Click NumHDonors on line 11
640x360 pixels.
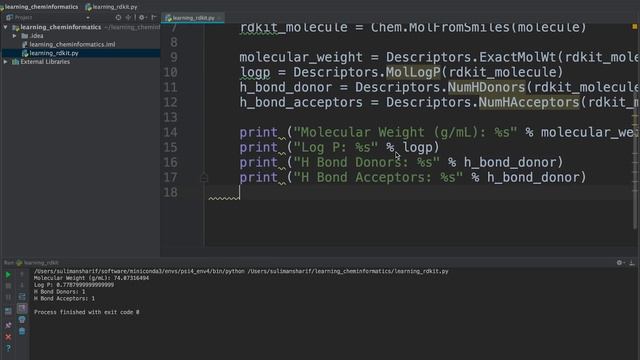pos(487,87)
